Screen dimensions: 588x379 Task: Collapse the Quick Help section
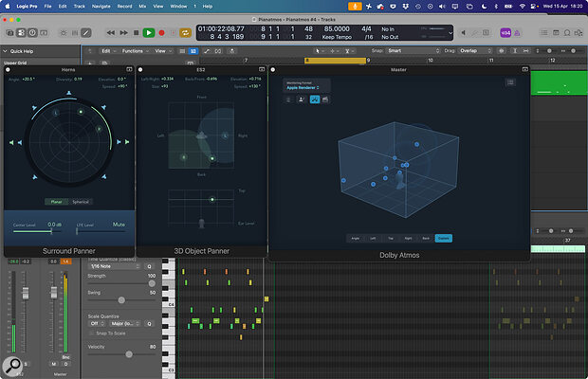(x=6, y=51)
